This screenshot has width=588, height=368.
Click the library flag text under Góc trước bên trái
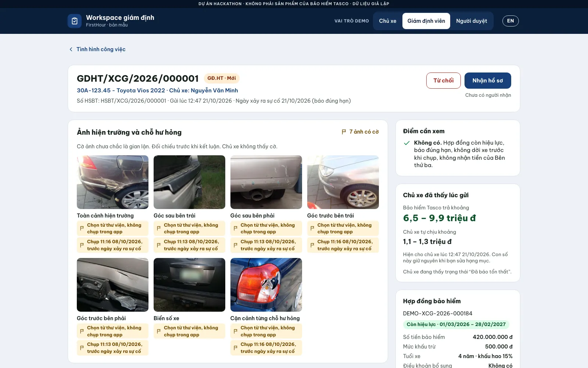(x=344, y=229)
